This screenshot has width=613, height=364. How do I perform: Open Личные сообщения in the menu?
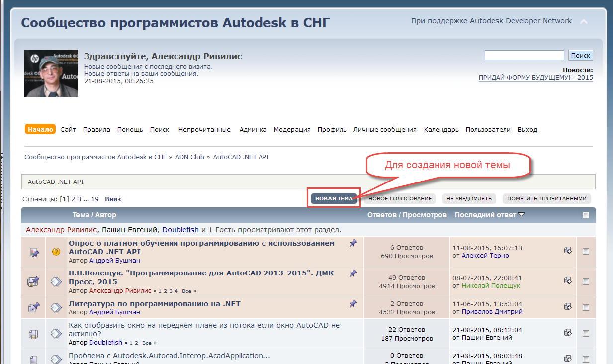(x=385, y=130)
